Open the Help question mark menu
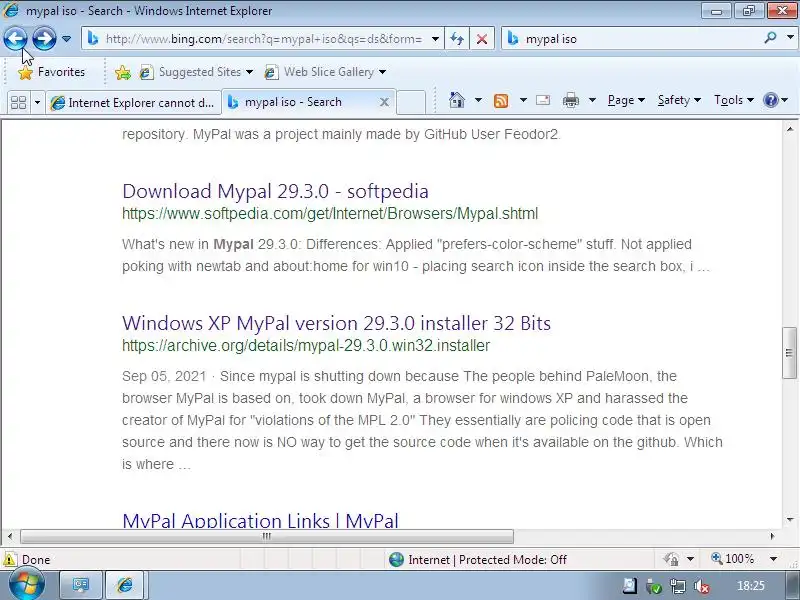 pos(775,100)
